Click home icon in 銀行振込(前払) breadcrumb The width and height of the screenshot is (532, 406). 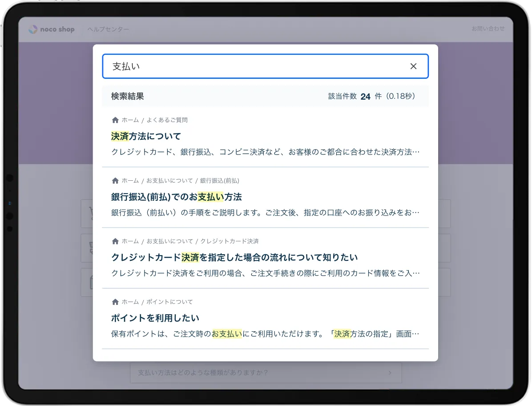(115, 181)
